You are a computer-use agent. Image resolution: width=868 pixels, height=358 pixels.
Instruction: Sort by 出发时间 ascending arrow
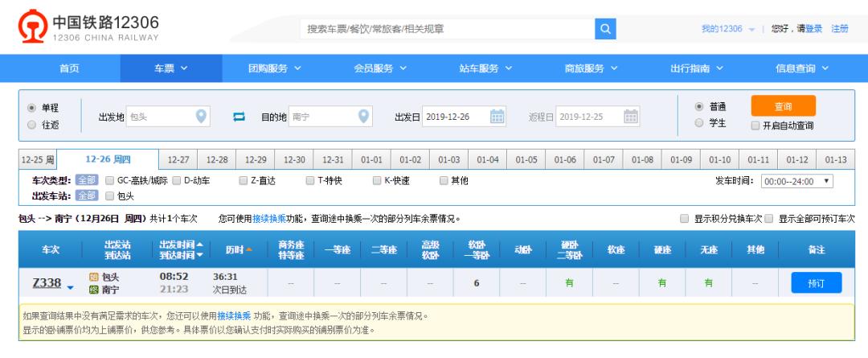coord(200,245)
